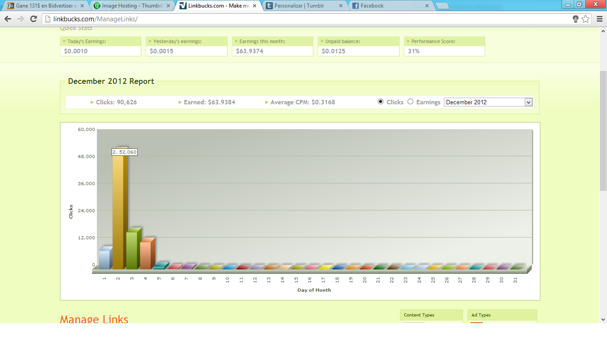Open the December 2012 month dropdown
Image resolution: width=607 pixels, height=364 pixels.
click(x=488, y=102)
